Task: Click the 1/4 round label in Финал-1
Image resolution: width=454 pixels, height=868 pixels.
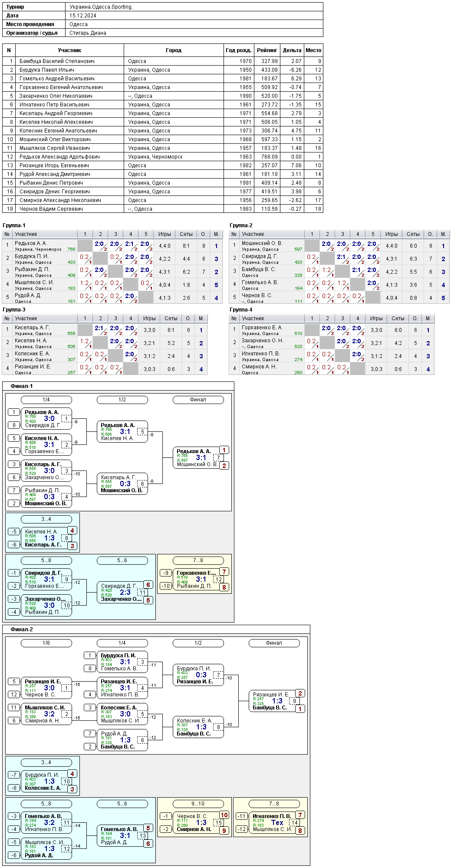Action: [46, 400]
